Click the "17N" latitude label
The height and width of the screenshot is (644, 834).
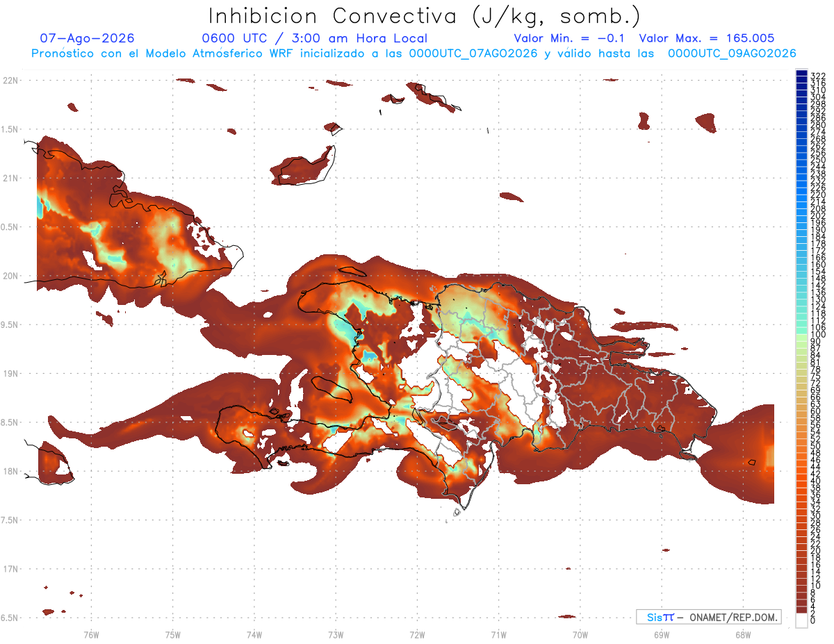(x=12, y=569)
